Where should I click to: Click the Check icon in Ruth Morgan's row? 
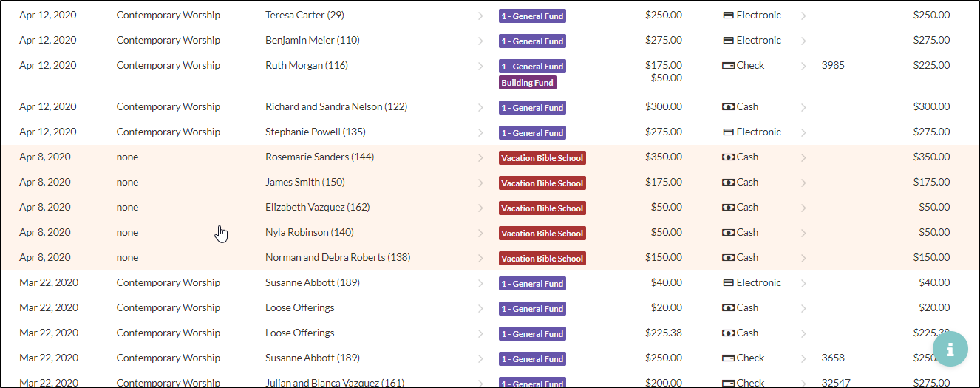pos(728,66)
